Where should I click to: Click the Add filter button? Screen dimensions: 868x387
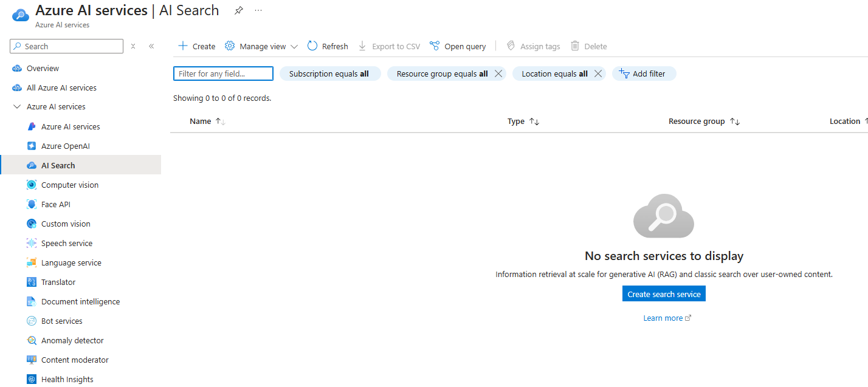pos(644,74)
